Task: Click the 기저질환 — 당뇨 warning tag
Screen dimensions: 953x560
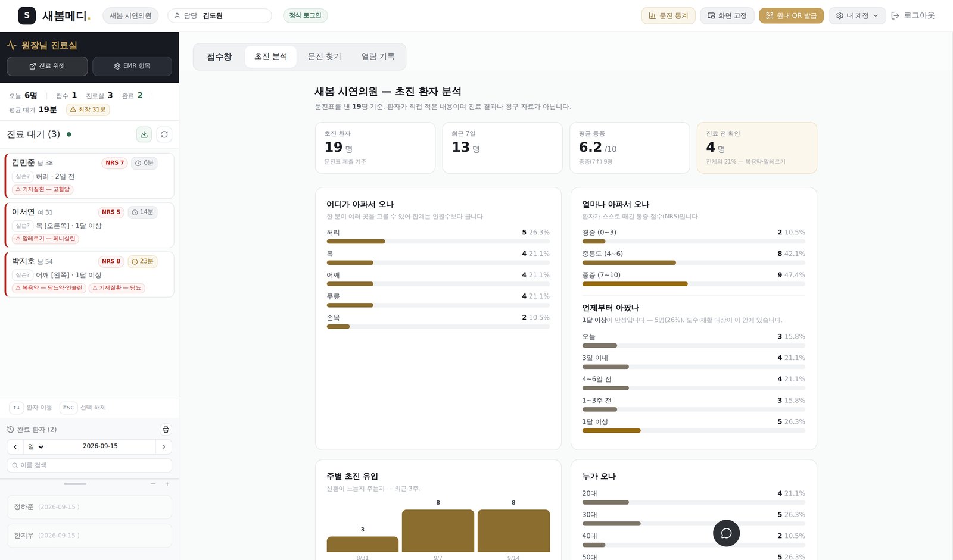Action: [117, 288]
